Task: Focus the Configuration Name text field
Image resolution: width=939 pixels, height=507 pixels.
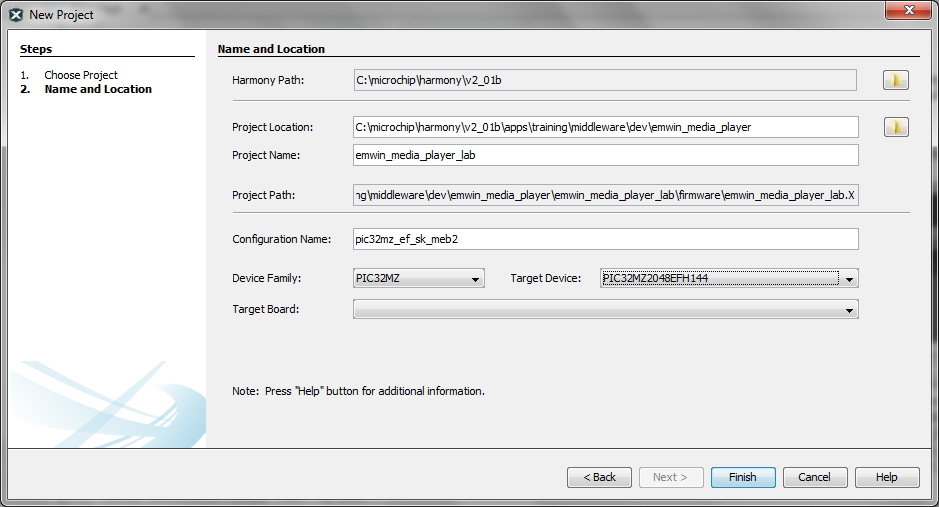Action: tap(605, 239)
